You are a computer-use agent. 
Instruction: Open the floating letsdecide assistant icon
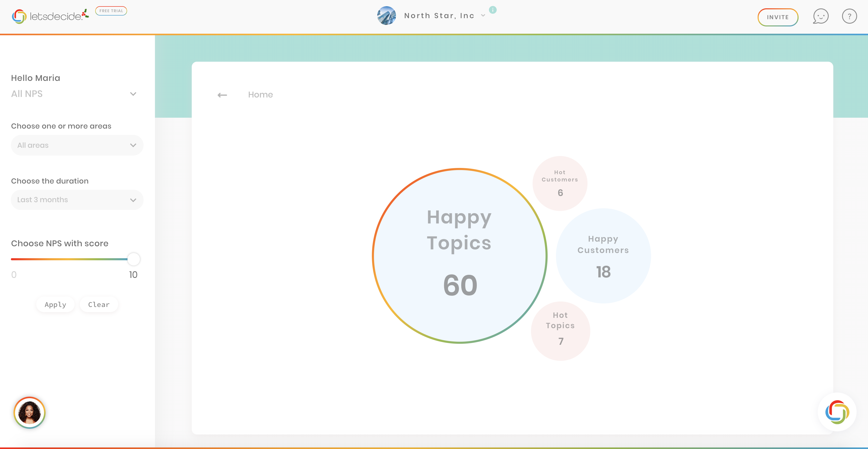[x=837, y=412]
